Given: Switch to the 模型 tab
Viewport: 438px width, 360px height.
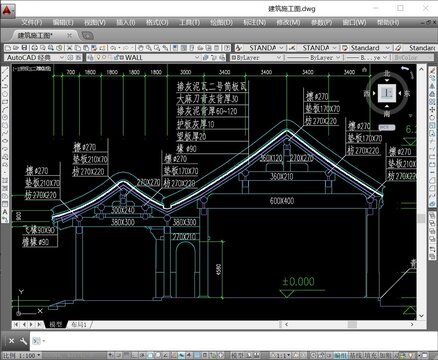Looking at the screenshot, I should [56, 324].
